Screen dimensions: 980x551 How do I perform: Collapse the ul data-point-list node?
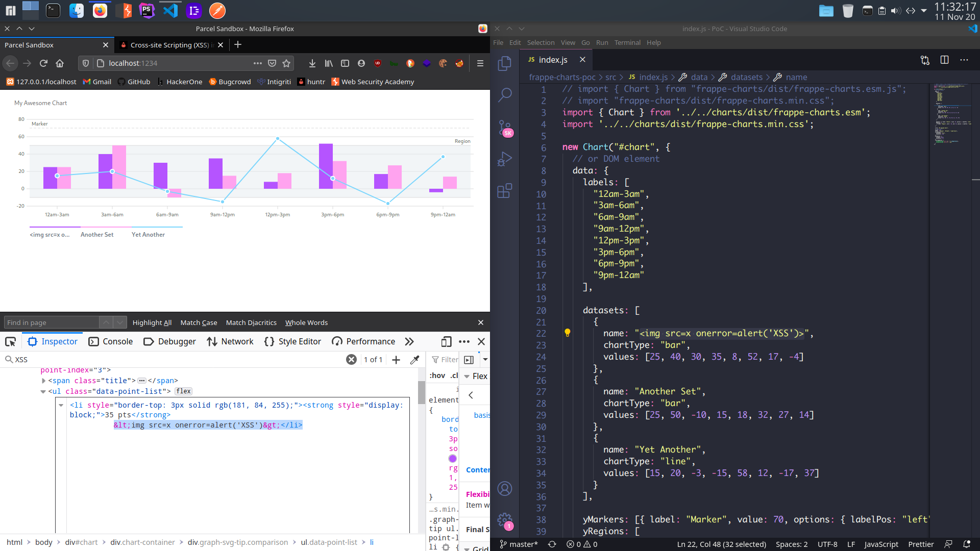[43, 391]
